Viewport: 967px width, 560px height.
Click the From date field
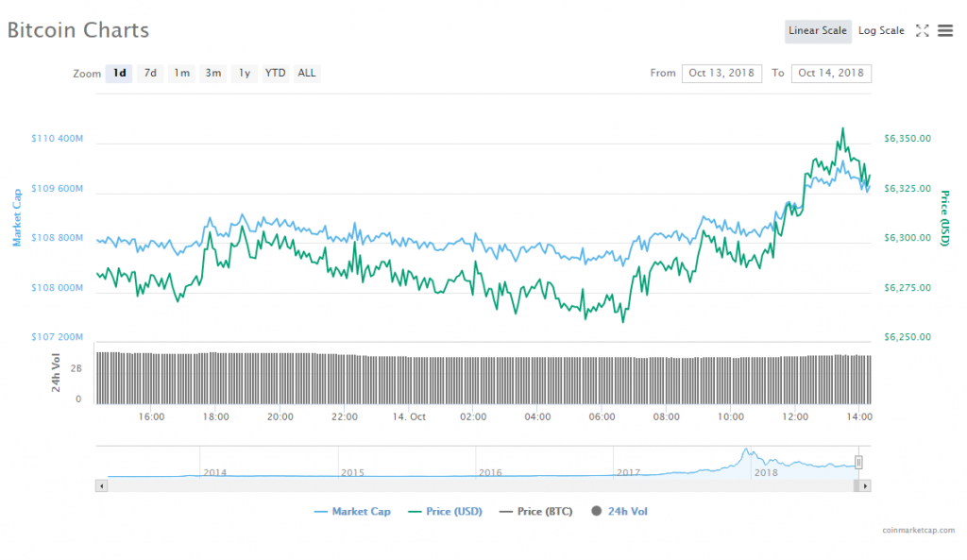coord(721,73)
